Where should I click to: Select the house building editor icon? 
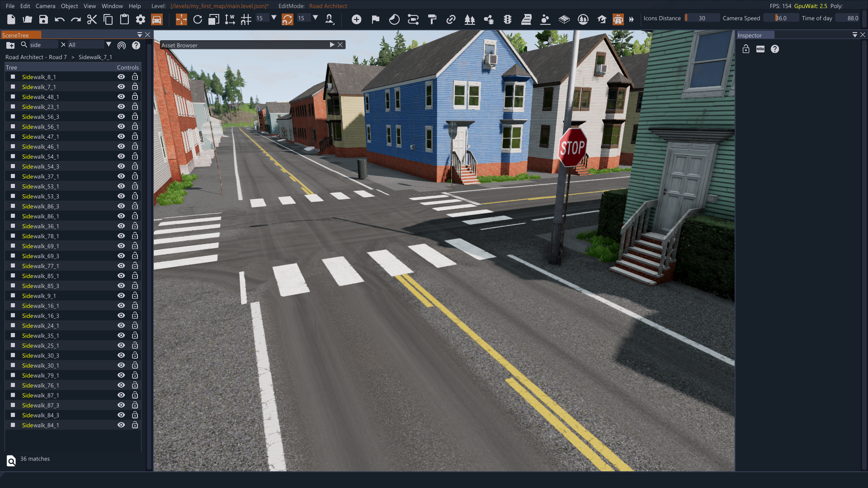pyautogui.click(x=602, y=19)
